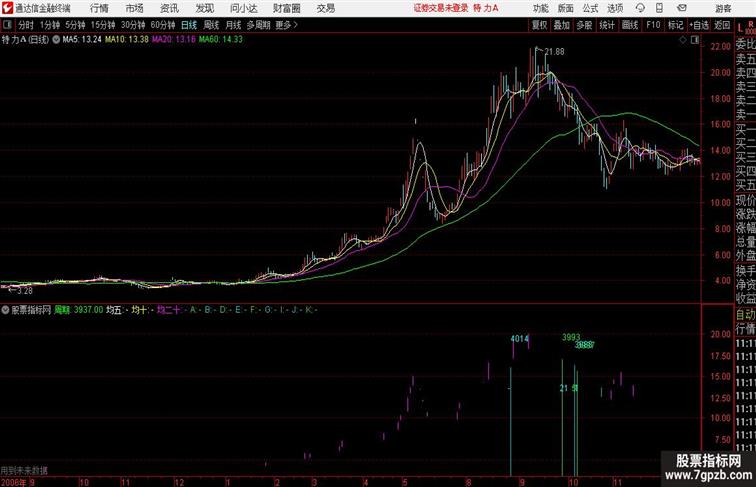Viewport: 756px width, 487px height.
Task: Click the 叠加 toolbar button
Action: [x=562, y=25]
